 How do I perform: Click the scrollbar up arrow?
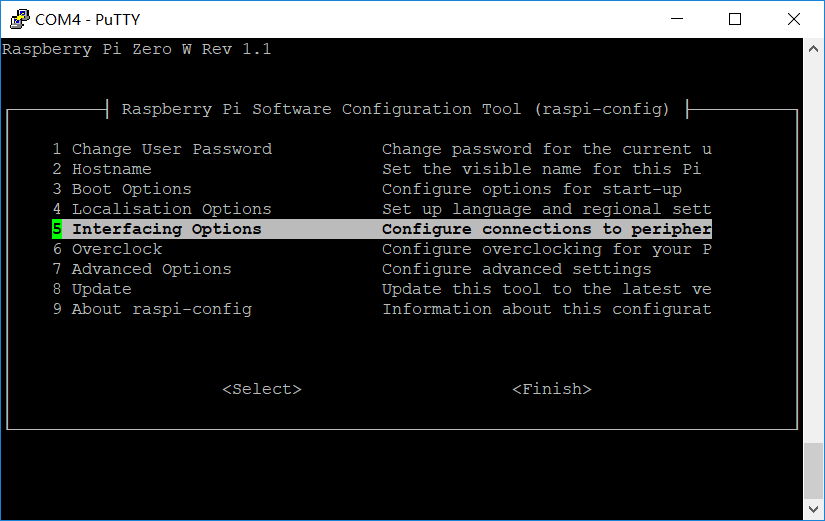pos(814,48)
